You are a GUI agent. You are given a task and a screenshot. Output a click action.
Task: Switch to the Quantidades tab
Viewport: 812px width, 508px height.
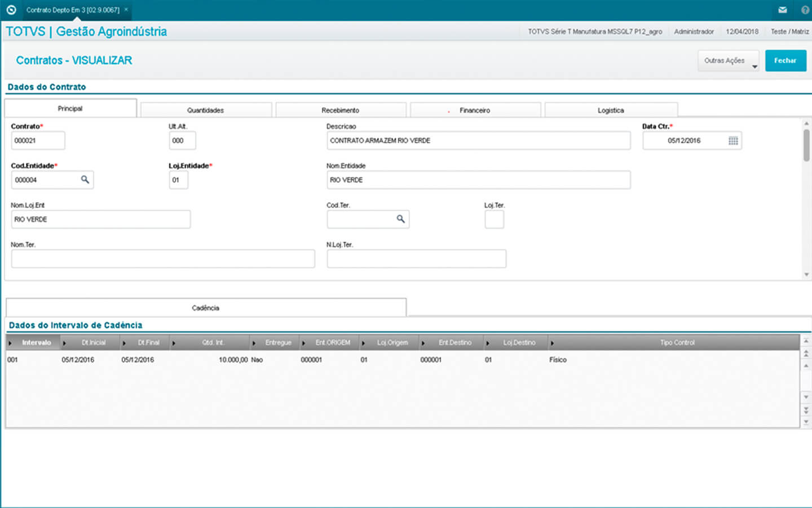click(206, 110)
